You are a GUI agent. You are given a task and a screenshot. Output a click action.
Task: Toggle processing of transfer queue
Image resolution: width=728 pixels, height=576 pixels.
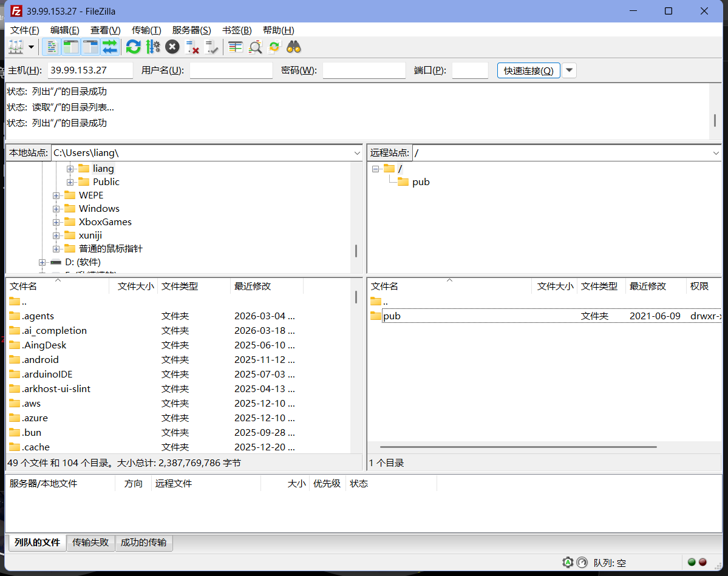click(153, 47)
